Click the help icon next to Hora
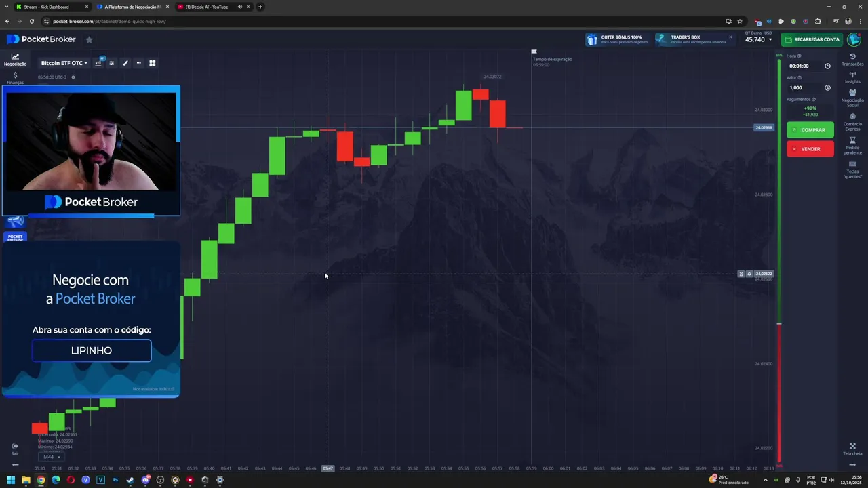 pyautogui.click(x=799, y=56)
